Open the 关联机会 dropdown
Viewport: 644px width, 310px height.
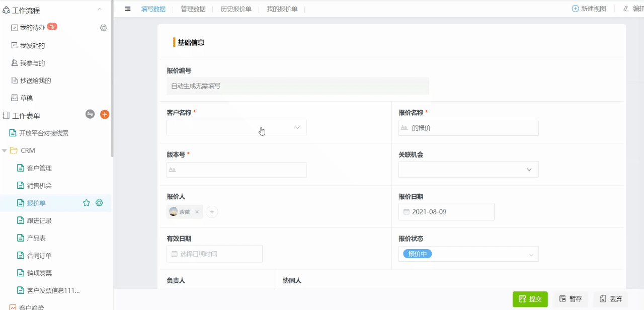click(468, 170)
